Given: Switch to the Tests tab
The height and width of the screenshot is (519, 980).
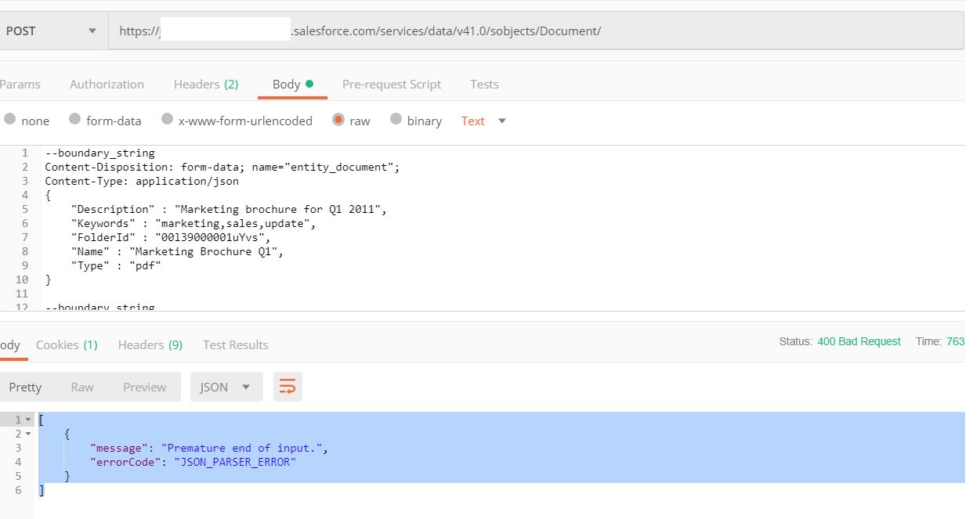Looking at the screenshot, I should (484, 85).
